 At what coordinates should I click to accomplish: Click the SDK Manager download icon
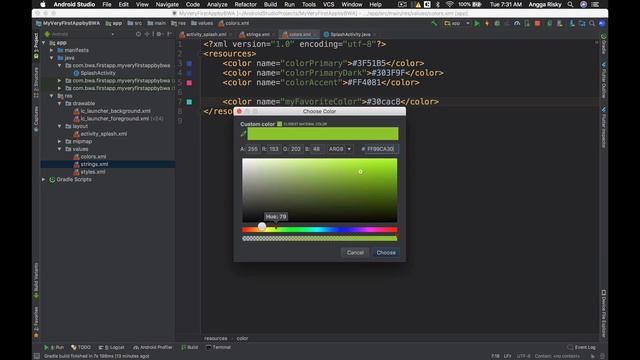click(x=572, y=24)
